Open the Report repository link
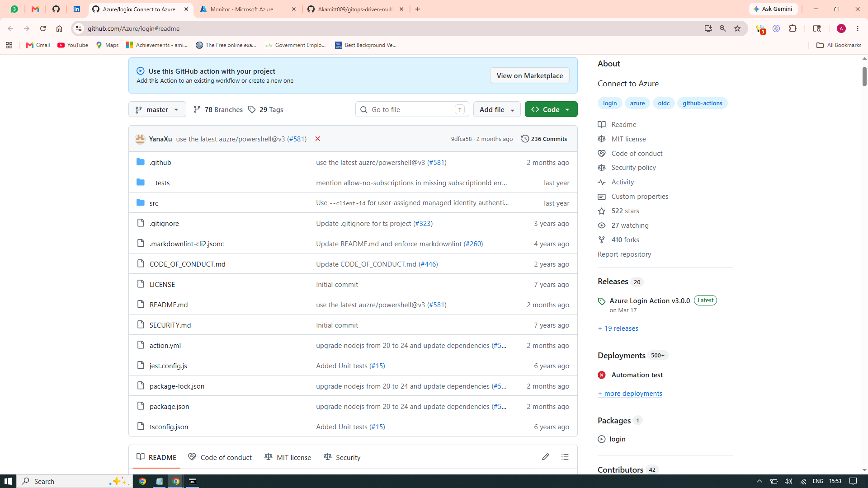 pos(624,254)
